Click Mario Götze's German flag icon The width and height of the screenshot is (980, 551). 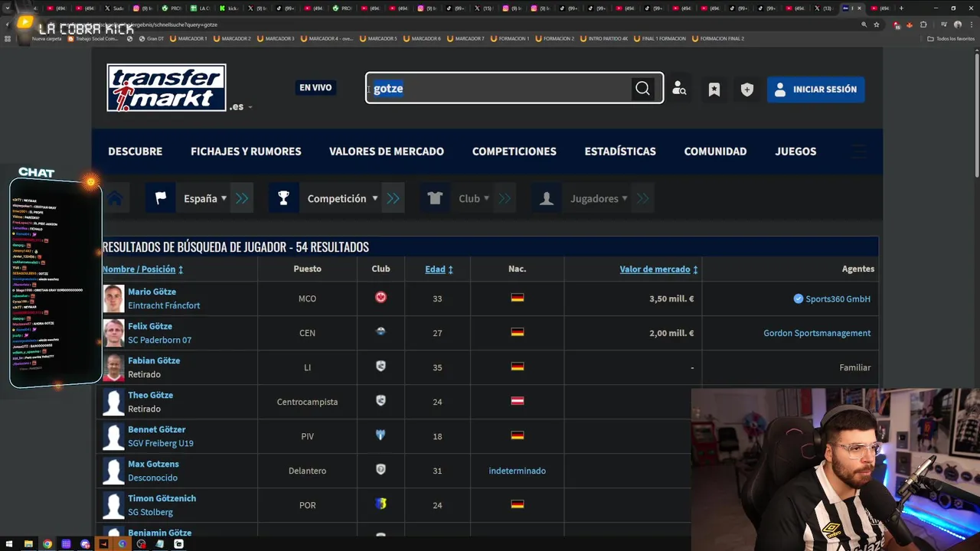(518, 298)
